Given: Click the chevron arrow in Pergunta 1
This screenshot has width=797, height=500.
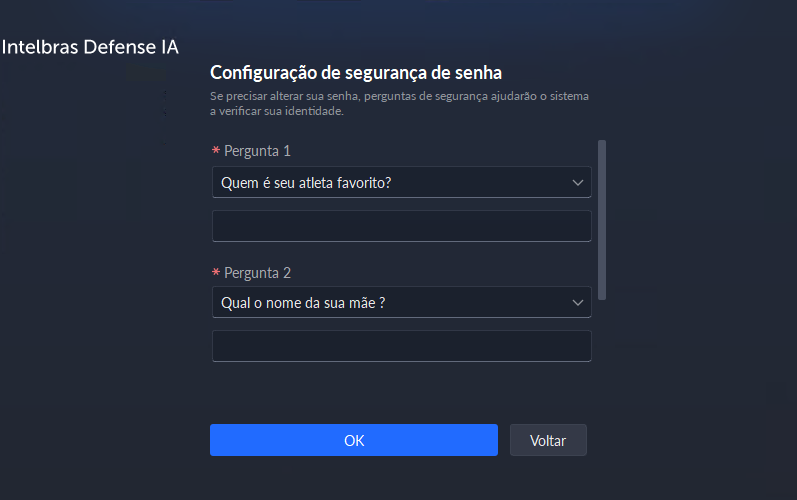Looking at the screenshot, I should tap(577, 183).
